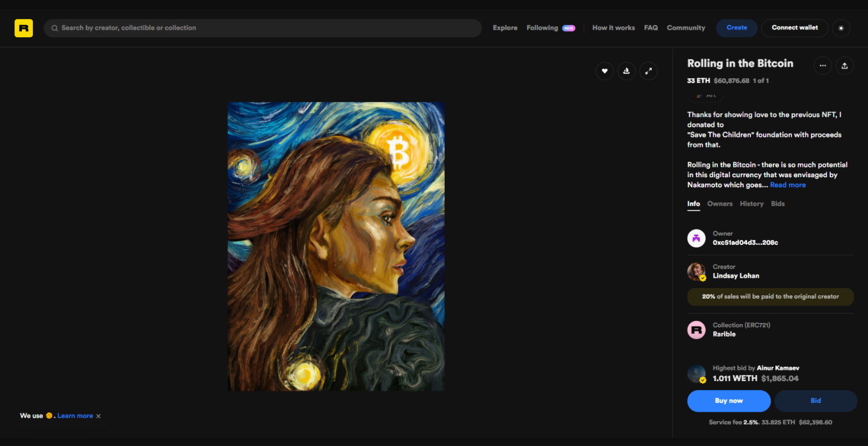Image resolution: width=868 pixels, height=446 pixels.
Task: Click the Bid button
Action: 816,401
